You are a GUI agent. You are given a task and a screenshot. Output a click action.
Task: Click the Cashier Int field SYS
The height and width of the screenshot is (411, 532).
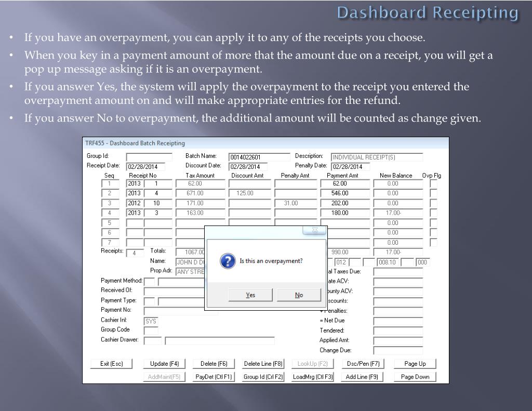point(151,321)
